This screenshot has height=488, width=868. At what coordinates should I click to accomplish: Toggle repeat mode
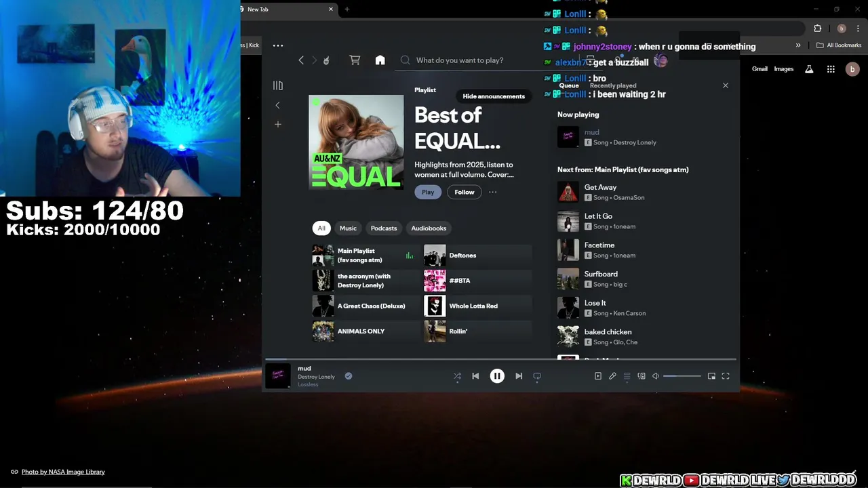[x=537, y=376]
